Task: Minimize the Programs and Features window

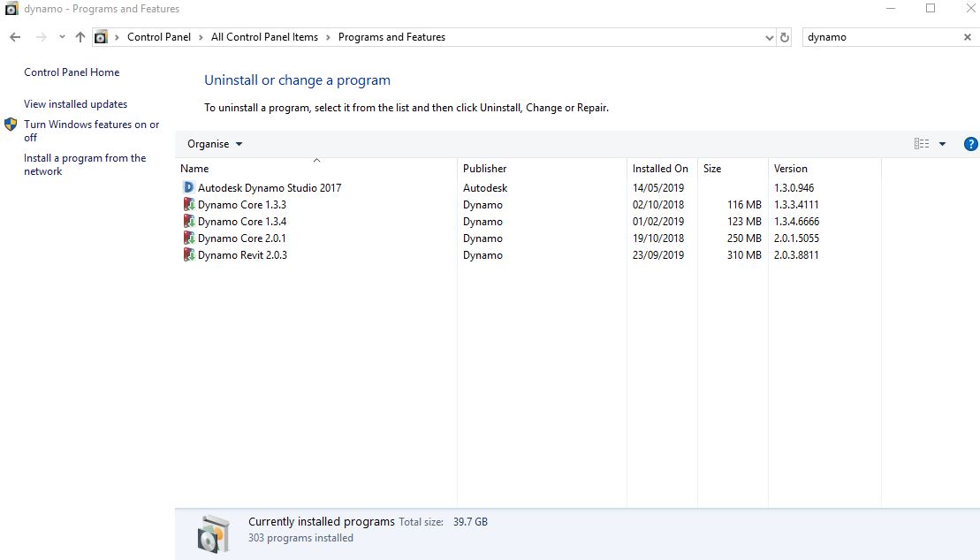Action: tap(891, 8)
